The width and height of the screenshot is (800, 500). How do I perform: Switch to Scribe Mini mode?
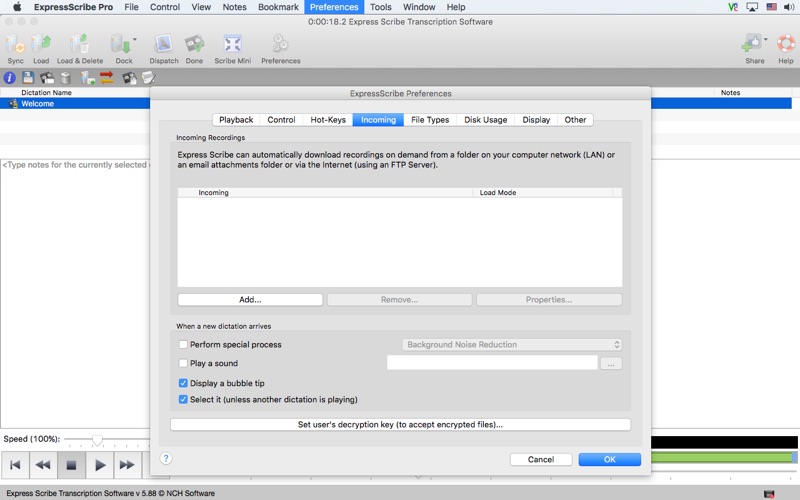pyautogui.click(x=233, y=49)
